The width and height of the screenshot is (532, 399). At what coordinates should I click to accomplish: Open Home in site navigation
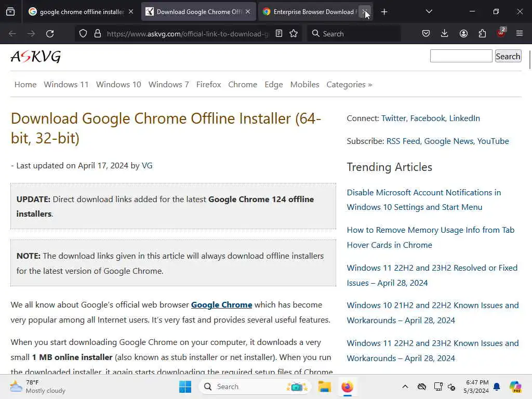[x=25, y=85]
